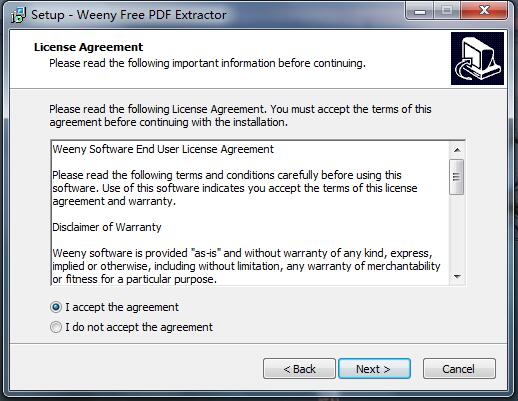
Task: Click the license text scroll up arrow
Action: point(457,150)
